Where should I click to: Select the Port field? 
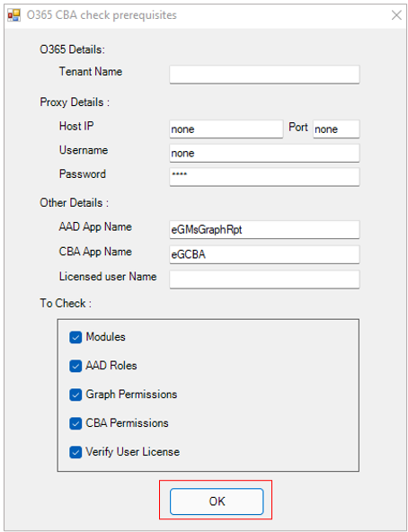(336, 129)
